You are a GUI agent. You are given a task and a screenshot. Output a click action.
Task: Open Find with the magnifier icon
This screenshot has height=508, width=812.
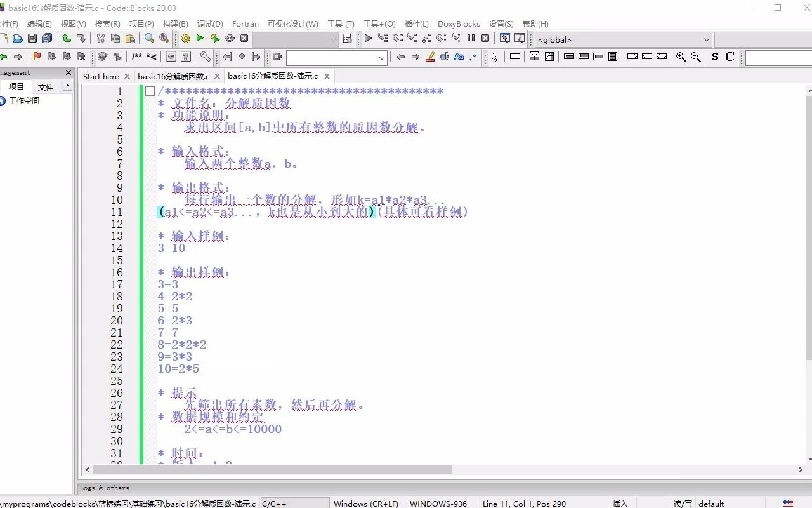(x=149, y=38)
